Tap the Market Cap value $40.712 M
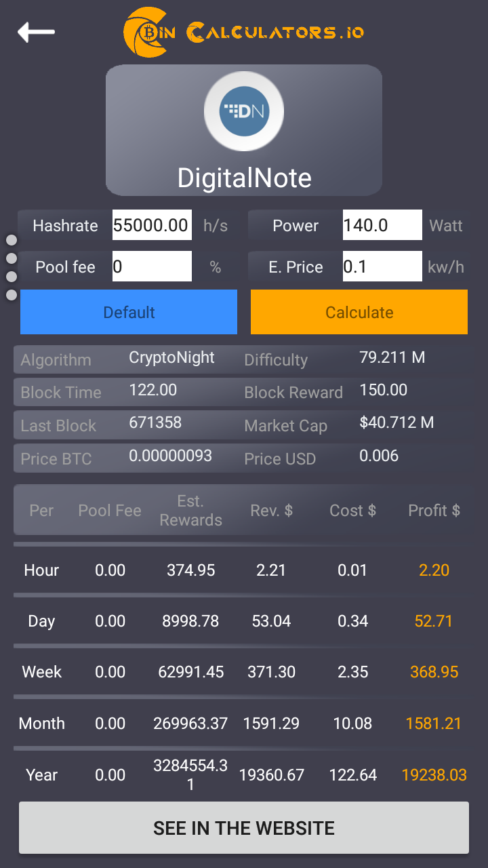The width and height of the screenshot is (488, 868). pyautogui.click(x=396, y=423)
